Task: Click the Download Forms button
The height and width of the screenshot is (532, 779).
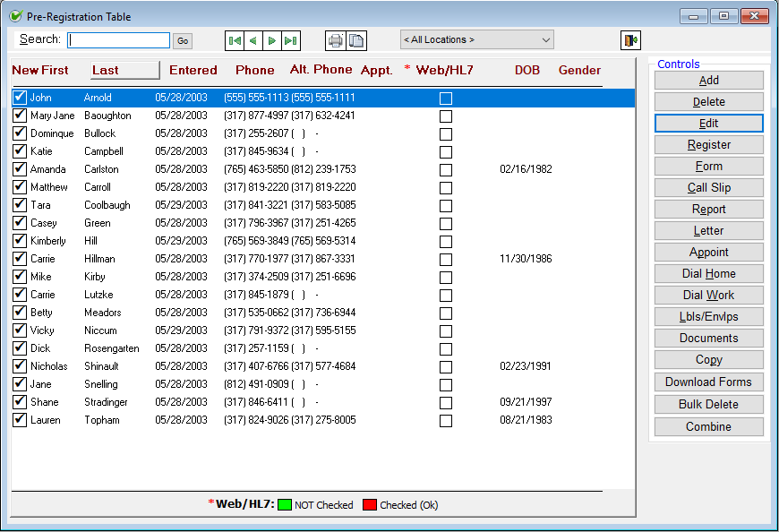Action: pos(708,382)
